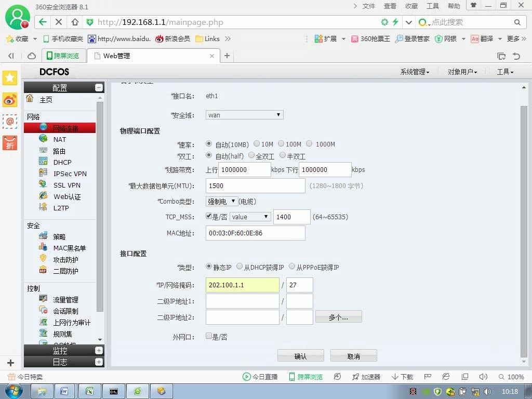
Task: Click the SSL VPN icon
Action: (43, 184)
